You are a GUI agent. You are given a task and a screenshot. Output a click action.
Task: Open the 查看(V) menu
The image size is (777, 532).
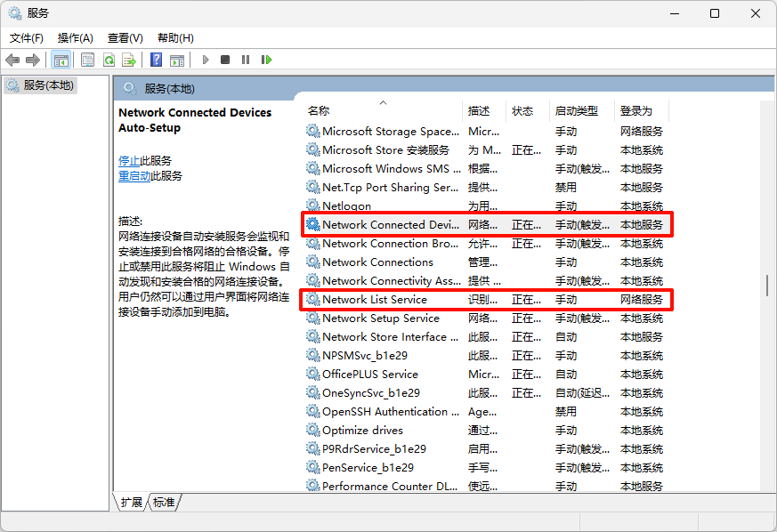pyautogui.click(x=125, y=38)
